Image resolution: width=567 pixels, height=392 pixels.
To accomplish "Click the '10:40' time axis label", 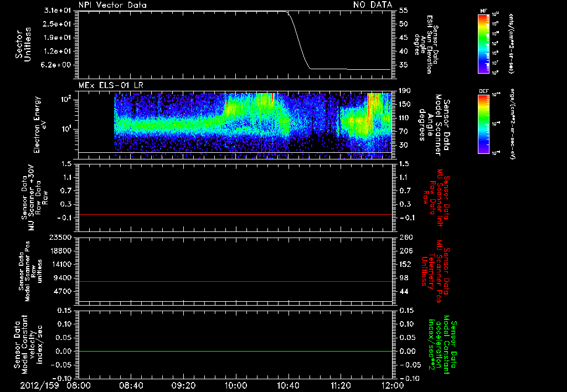I will coord(288,385).
